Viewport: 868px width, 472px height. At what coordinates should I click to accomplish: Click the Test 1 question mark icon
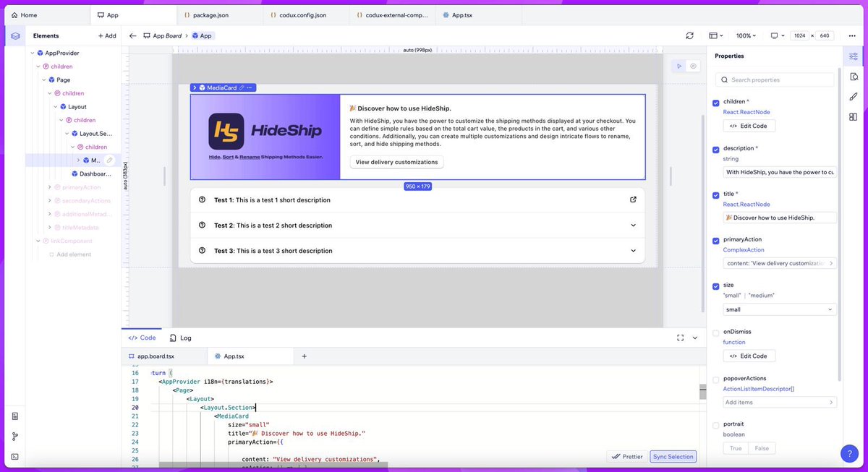[x=203, y=199]
